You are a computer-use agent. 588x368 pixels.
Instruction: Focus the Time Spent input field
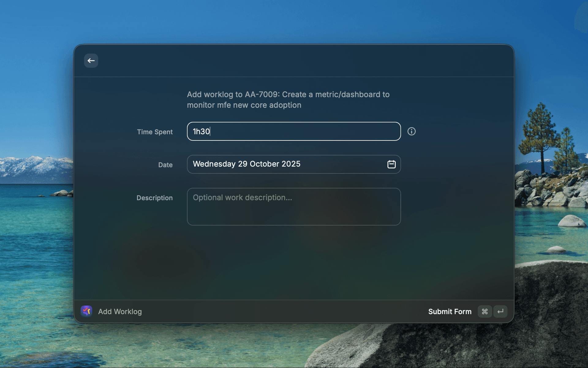click(293, 131)
